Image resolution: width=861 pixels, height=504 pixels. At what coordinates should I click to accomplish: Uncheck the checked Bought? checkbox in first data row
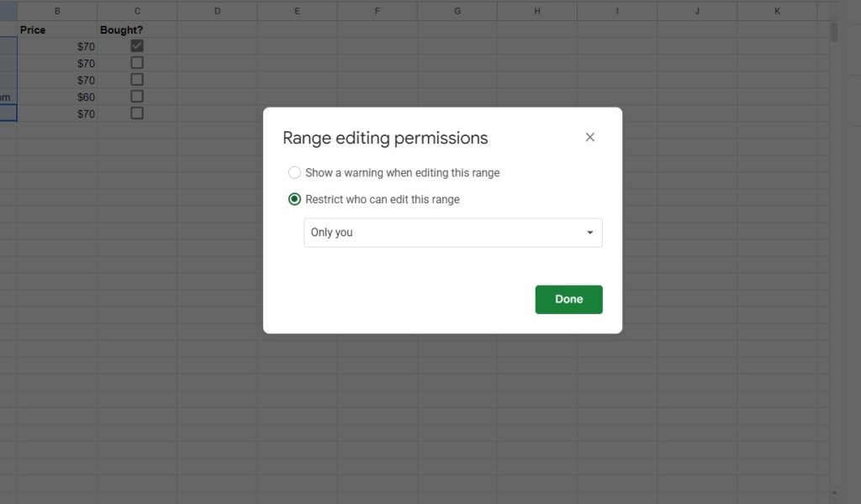[137, 46]
